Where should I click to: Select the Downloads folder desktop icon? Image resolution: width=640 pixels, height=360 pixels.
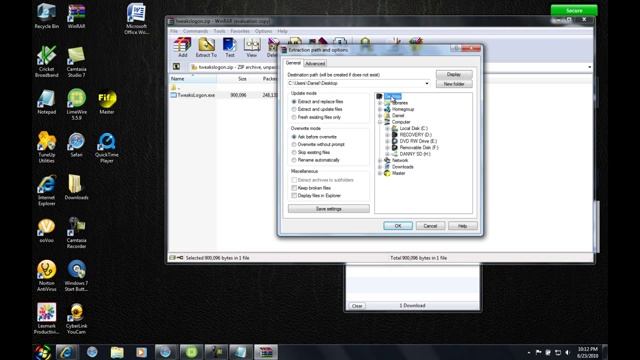coord(76,188)
